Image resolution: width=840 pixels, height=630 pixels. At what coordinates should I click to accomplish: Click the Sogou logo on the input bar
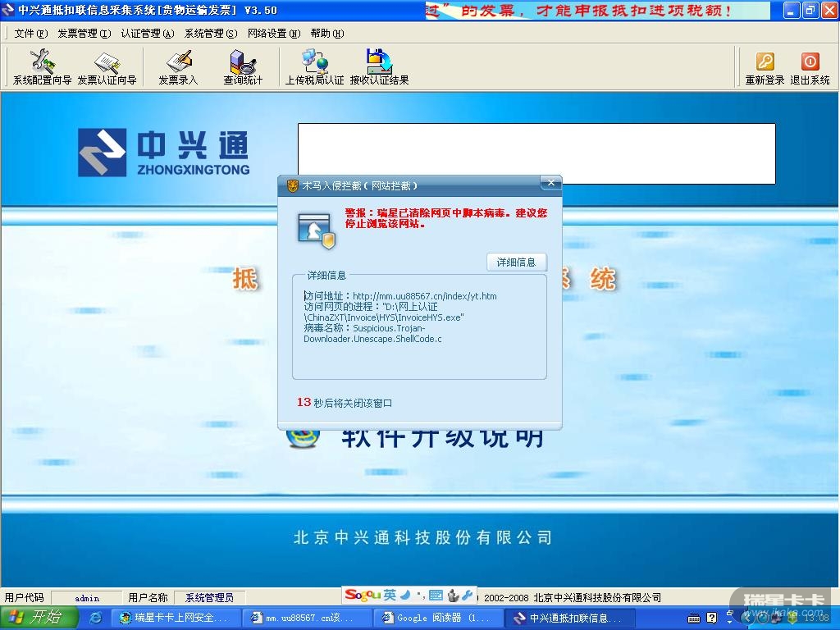[x=362, y=595]
